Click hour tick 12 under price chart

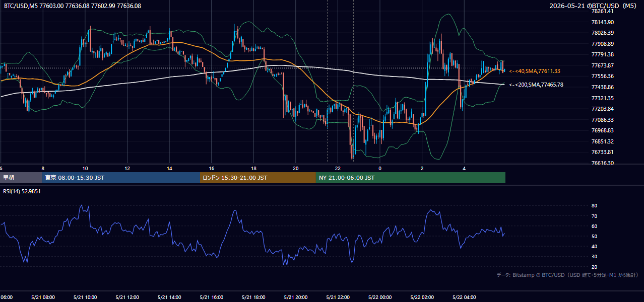[x=127, y=168]
